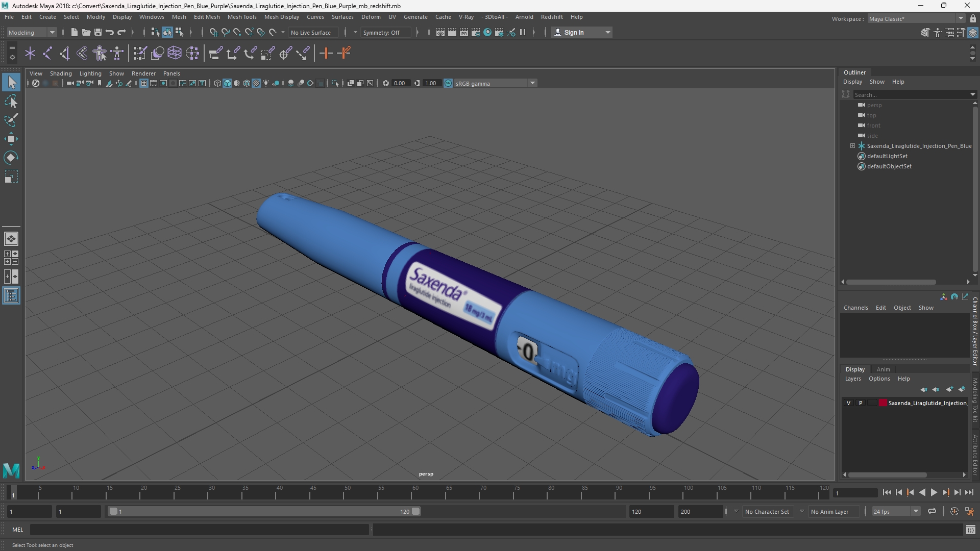Viewport: 980px width, 551px height.
Task: Open the No Character Set dropdown
Action: tap(767, 511)
